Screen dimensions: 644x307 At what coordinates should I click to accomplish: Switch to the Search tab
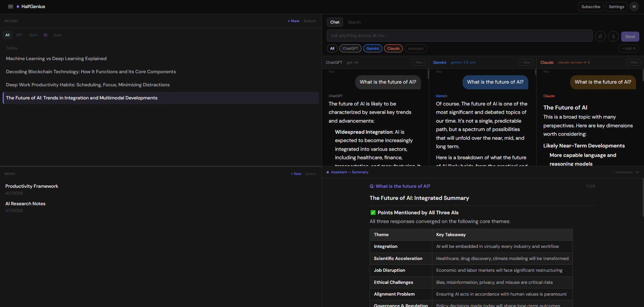click(354, 22)
